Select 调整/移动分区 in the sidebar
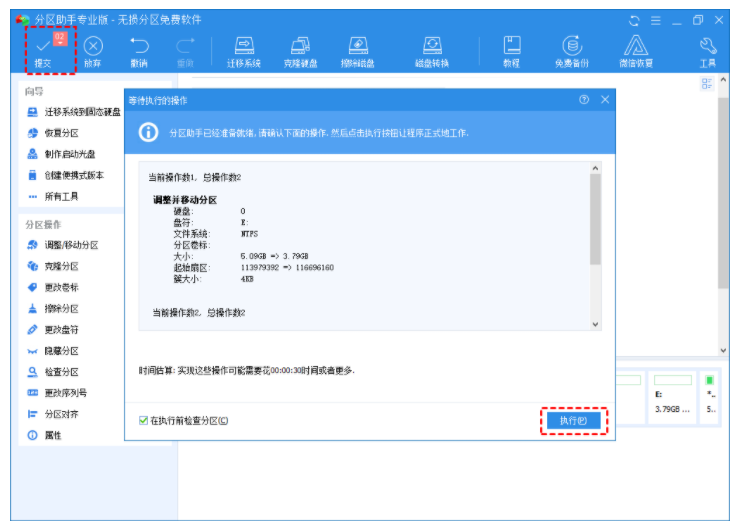The width and height of the screenshot is (735, 527). coord(70,245)
